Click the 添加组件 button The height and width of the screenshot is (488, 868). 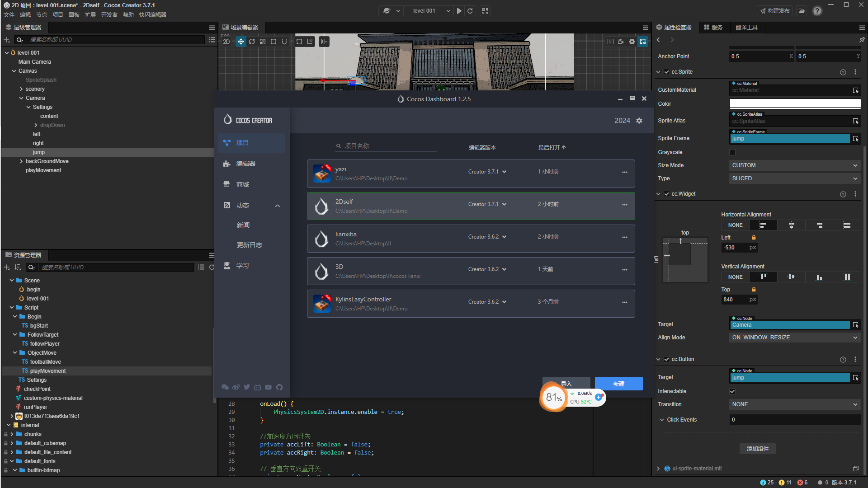(x=757, y=449)
